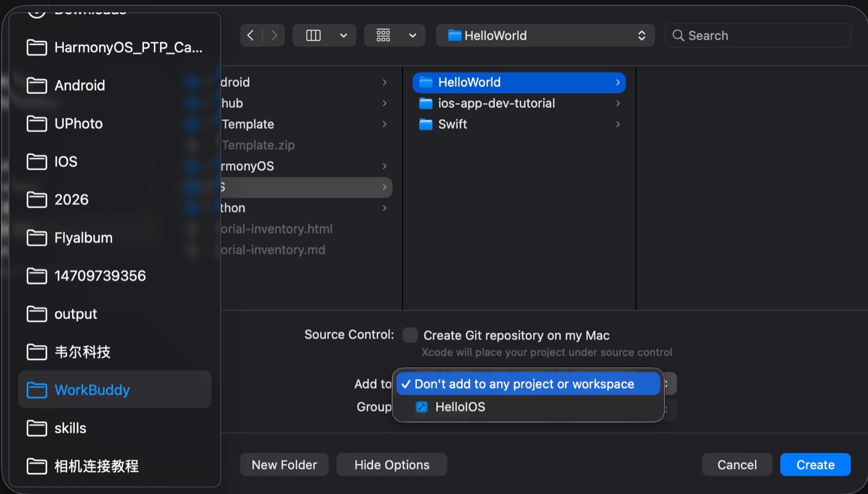Click the grid grouping icon

[x=384, y=36]
